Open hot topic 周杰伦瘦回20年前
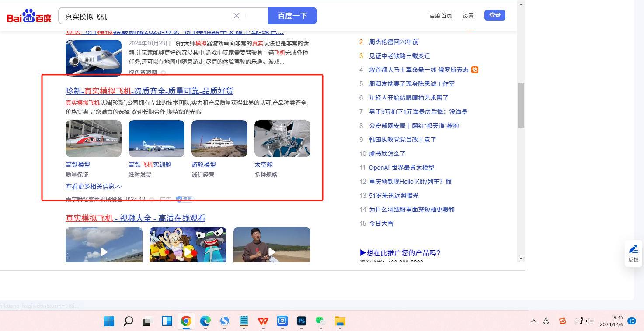Screen dimensions: 644x331 (x=394, y=42)
